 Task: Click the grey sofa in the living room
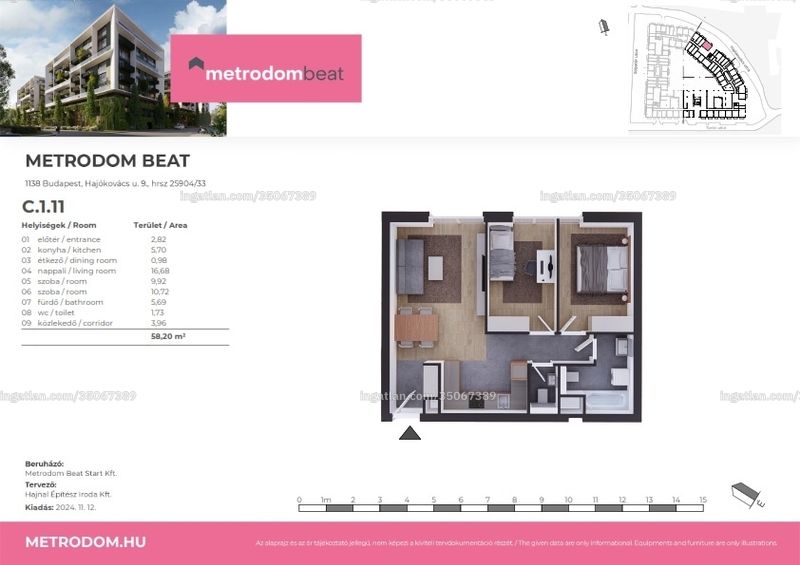(410, 266)
